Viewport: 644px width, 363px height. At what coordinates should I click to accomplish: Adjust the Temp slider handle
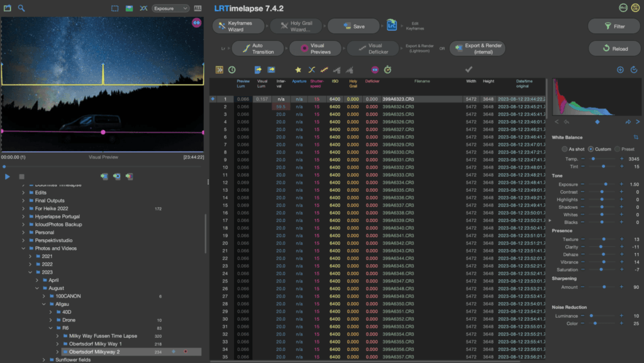(593, 158)
